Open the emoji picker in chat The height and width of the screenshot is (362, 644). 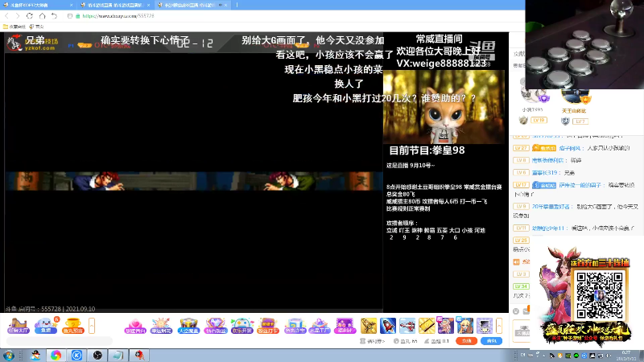coord(516,311)
